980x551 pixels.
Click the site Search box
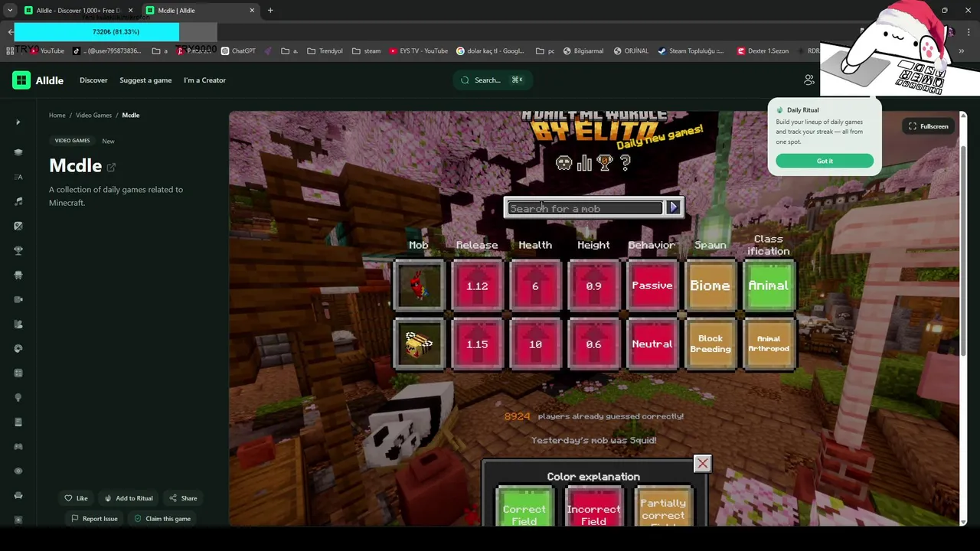coord(492,80)
